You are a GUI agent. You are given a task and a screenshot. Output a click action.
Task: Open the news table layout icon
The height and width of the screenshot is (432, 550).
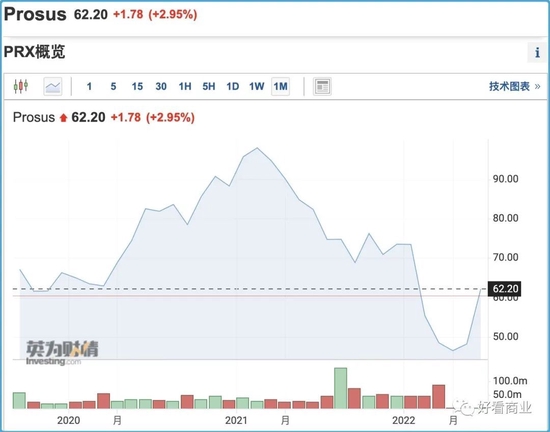[x=322, y=86]
